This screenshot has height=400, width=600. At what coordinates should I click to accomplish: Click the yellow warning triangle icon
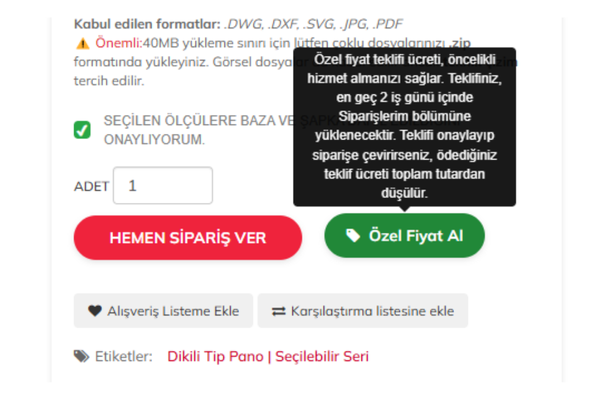83,44
